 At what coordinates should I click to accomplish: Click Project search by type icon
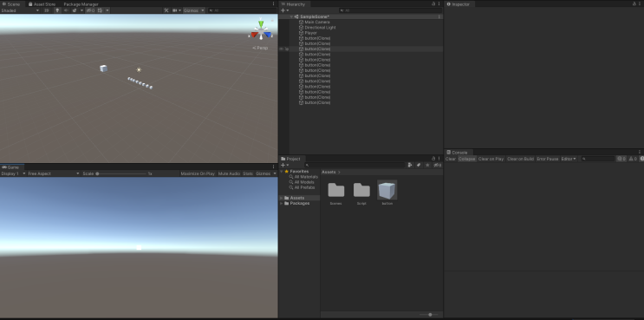coord(410,165)
